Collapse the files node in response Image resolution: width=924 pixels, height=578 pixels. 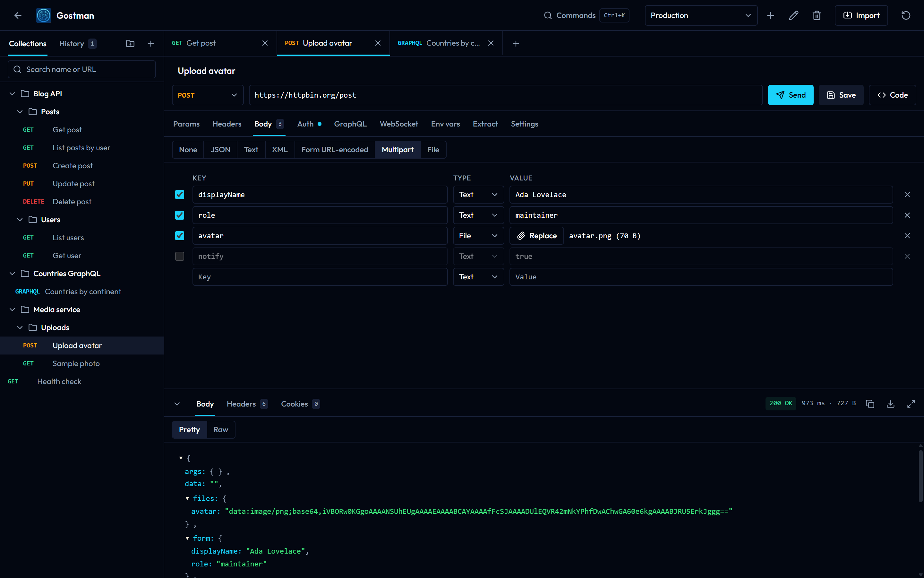[187, 498]
